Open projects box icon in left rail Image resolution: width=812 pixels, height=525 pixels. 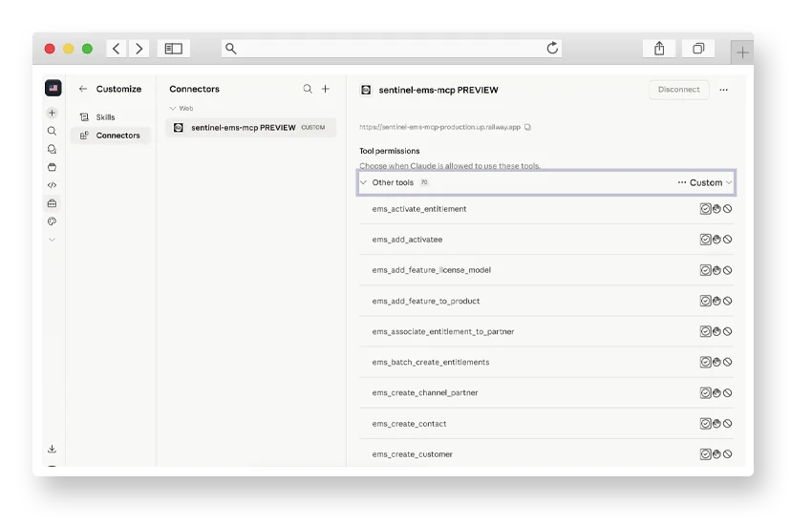click(52, 167)
